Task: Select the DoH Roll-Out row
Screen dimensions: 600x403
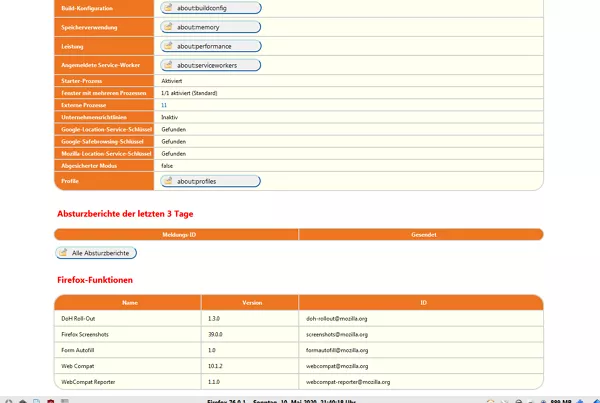Action: (x=299, y=318)
